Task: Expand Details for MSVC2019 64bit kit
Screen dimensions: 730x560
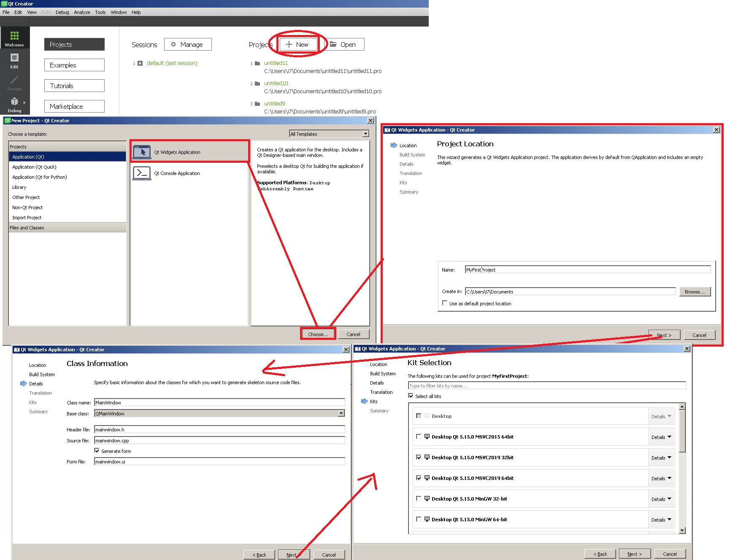Action: tap(661, 478)
